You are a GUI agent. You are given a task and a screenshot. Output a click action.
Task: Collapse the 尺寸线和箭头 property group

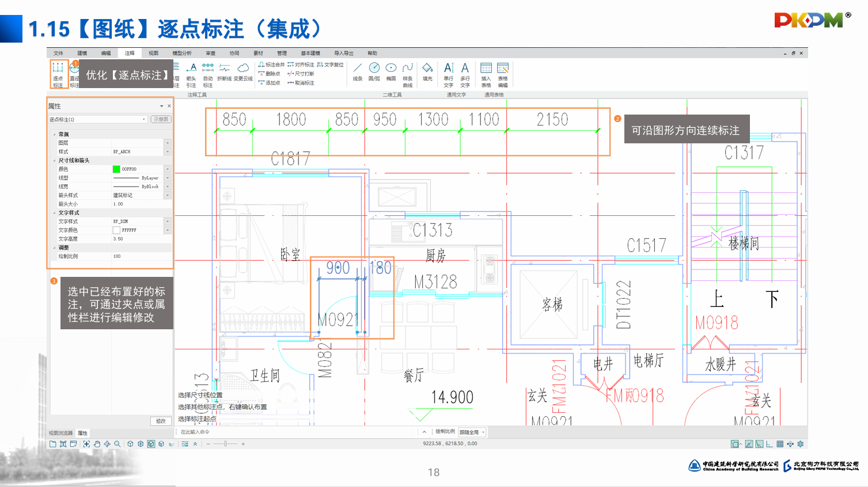pyautogui.click(x=55, y=161)
